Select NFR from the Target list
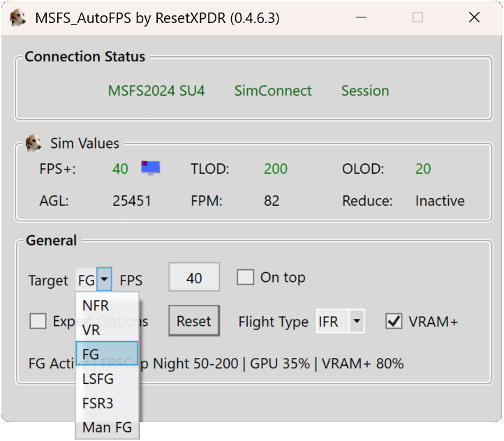 (107, 306)
